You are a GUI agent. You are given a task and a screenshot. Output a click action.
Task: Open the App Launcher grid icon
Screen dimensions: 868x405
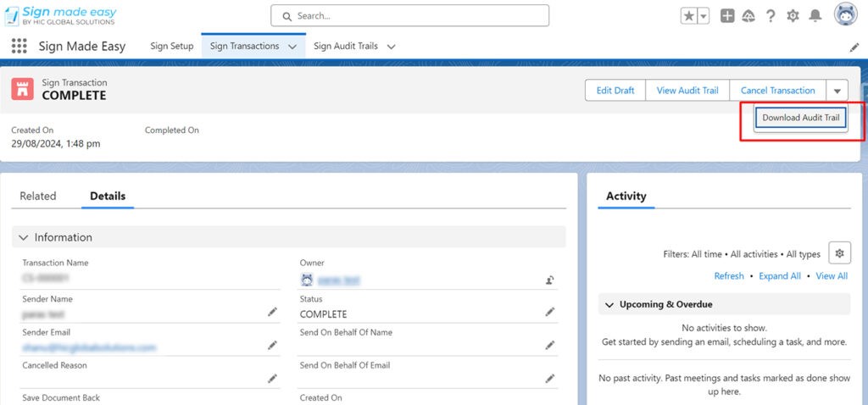click(x=19, y=46)
